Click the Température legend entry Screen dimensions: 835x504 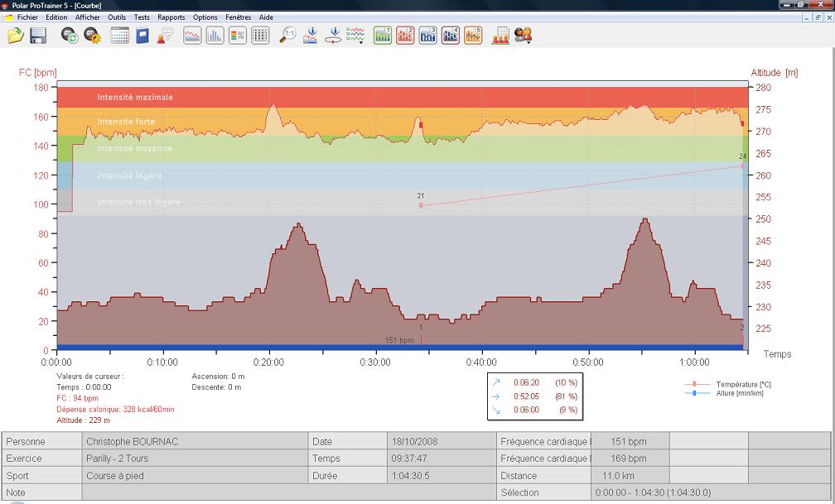728,384
